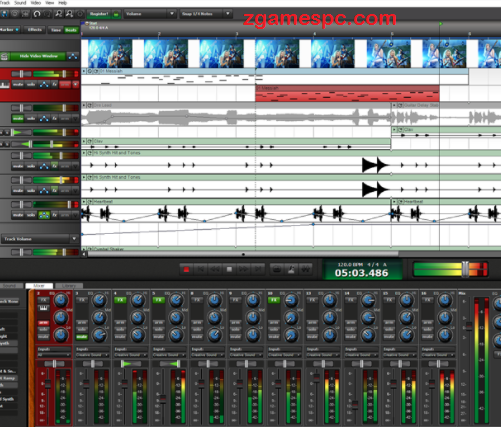This screenshot has height=427, width=501.
Task: Open Creative Sound input dropdown on channel 3
Action: pyautogui.click(x=92, y=355)
